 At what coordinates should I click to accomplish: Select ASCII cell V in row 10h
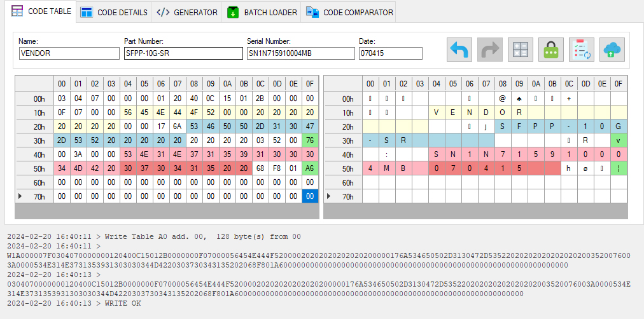point(437,112)
